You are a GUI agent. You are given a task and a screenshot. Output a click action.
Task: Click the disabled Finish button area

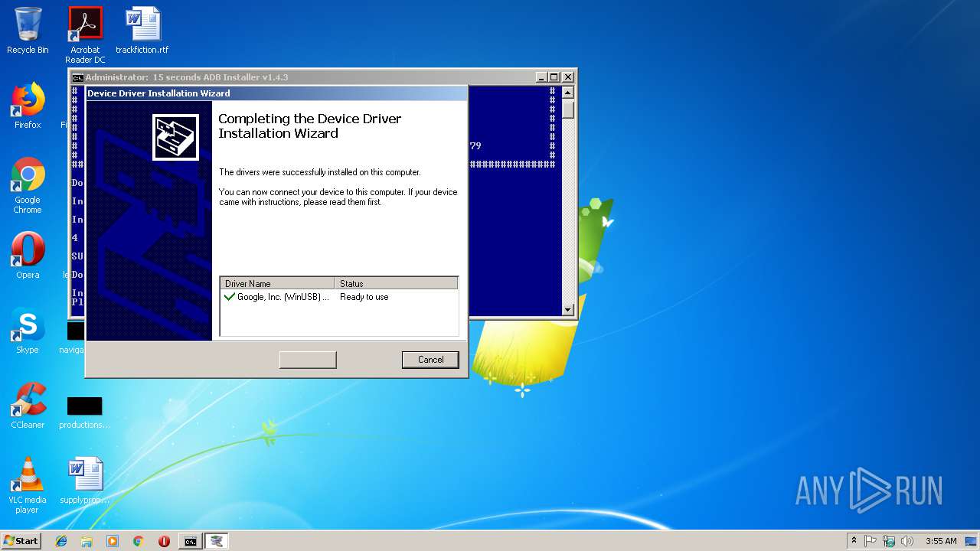point(308,360)
